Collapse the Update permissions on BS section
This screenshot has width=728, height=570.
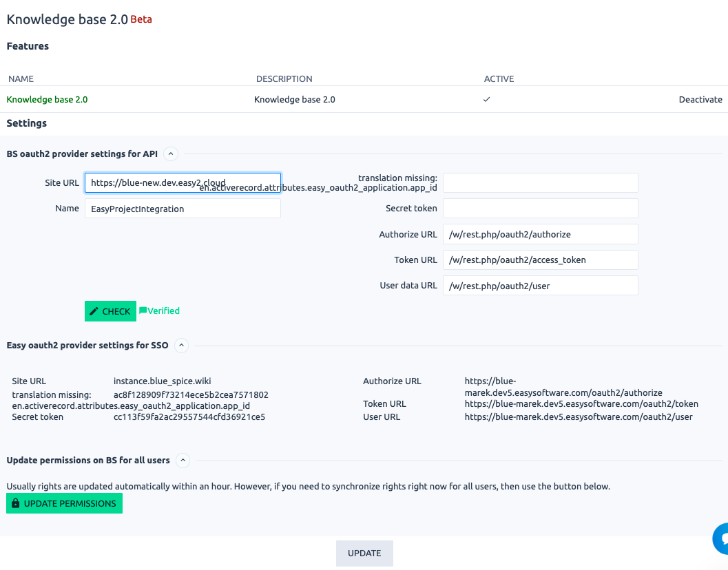click(183, 460)
